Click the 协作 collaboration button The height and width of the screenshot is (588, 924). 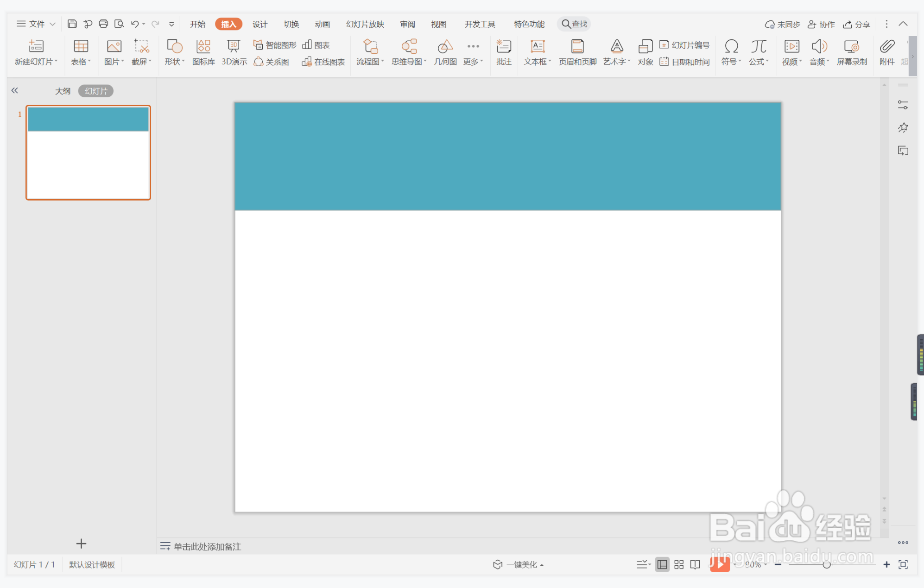[x=821, y=24]
